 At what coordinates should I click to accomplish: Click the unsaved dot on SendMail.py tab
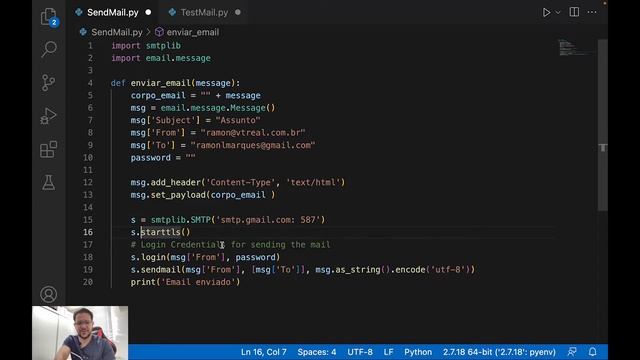(x=148, y=12)
